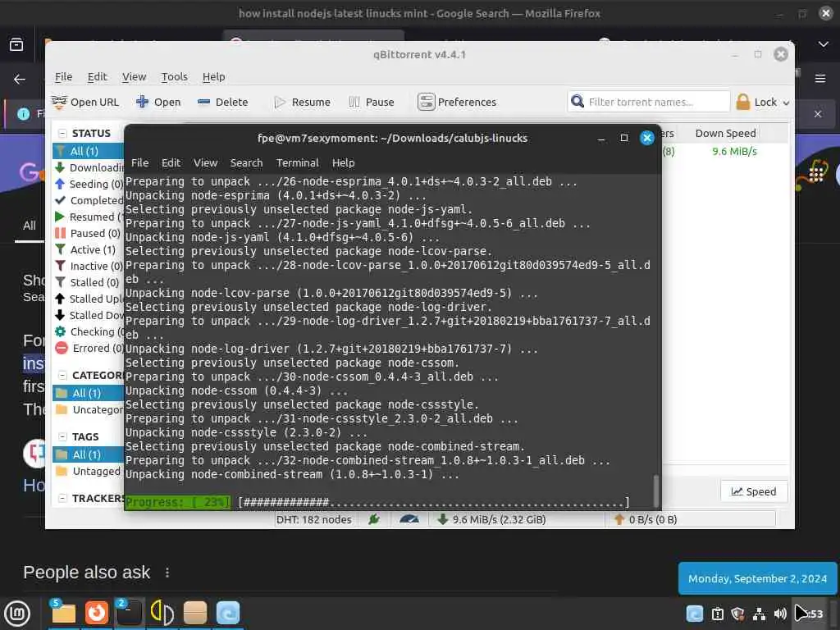Open the terminal View menu

pyautogui.click(x=205, y=162)
